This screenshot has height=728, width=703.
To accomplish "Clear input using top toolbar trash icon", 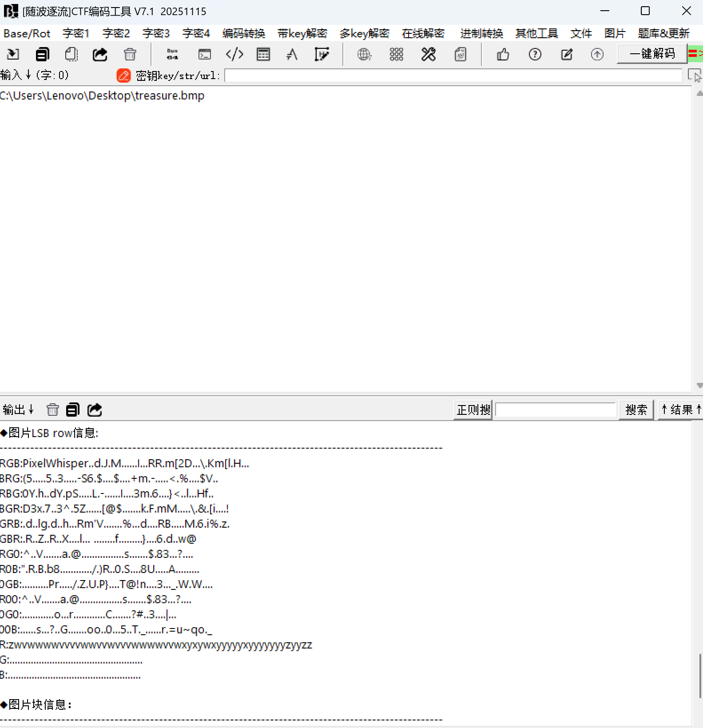I will click(x=130, y=54).
